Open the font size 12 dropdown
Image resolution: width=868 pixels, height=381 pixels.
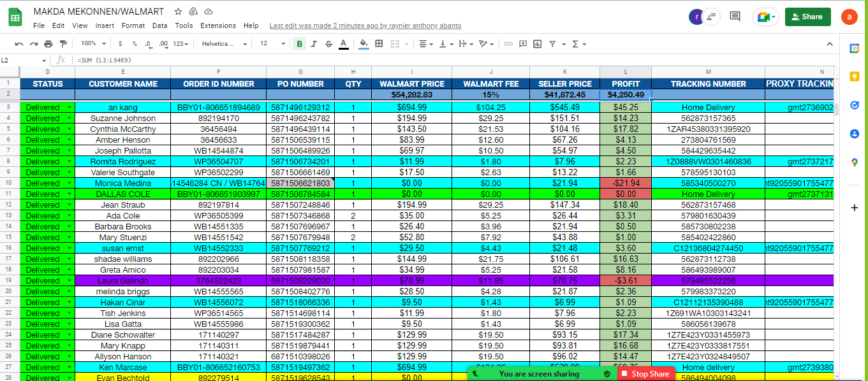(272, 44)
